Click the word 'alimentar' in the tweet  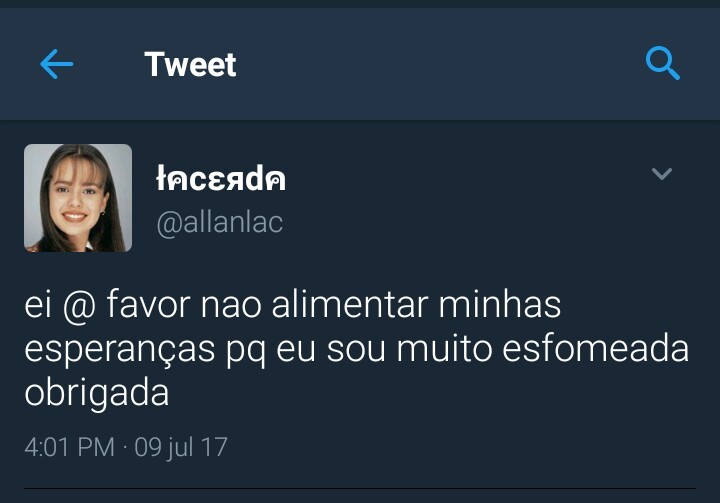click(350, 305)
